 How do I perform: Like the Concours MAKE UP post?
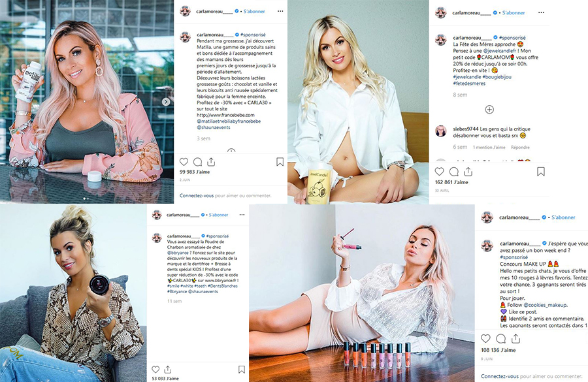point(485,338)
